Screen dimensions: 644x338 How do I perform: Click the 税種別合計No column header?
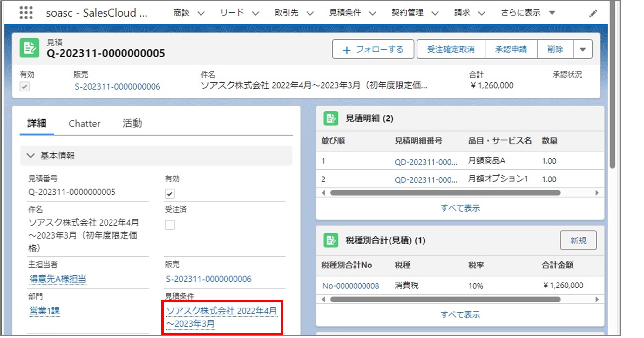346,265
